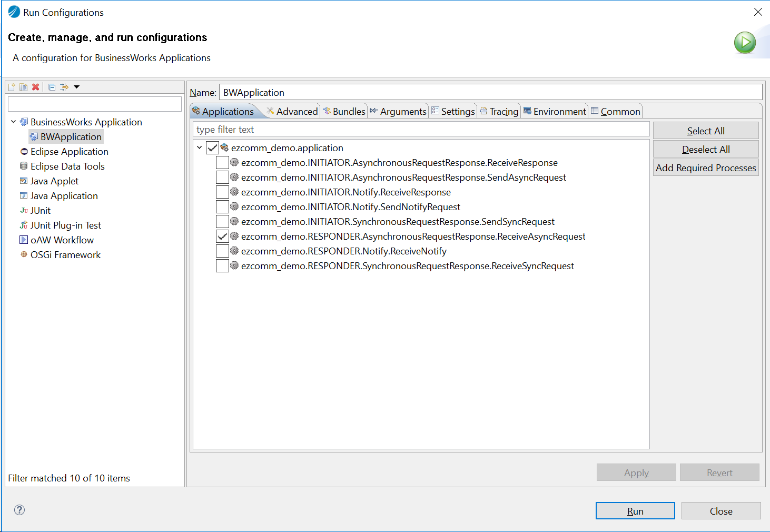Click the 'type filter text' process filter box
770x532 pixels.
point(421,130)
